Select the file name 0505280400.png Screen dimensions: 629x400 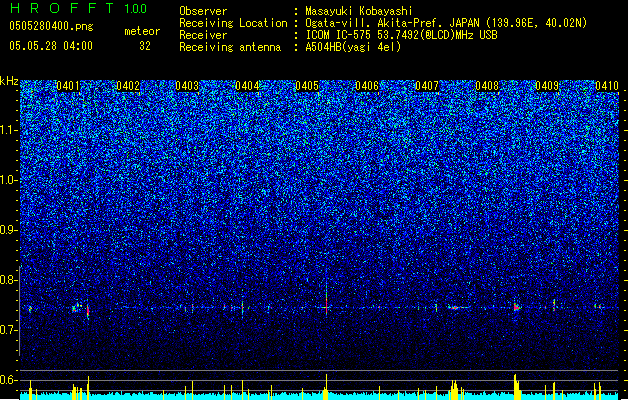click(51, 27)
